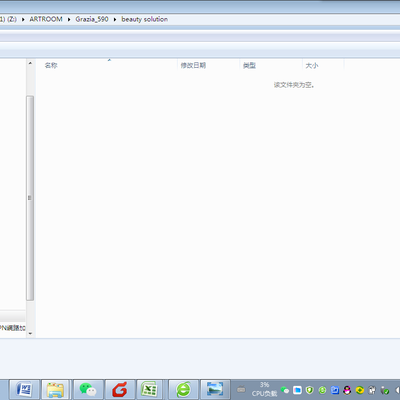Sort files by the 名称 column header
The image size is (400, 400).
point(106,65)
